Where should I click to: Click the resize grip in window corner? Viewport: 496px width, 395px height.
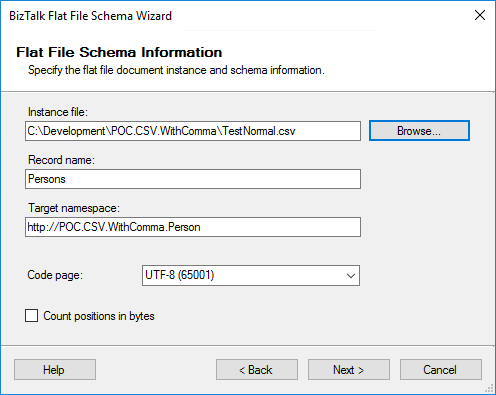click(489, 388)
